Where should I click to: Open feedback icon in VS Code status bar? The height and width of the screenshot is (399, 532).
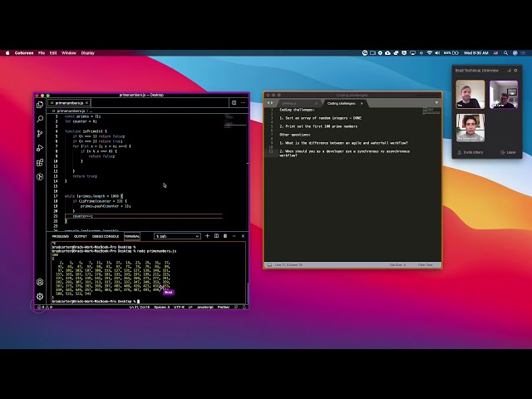(x=236, y=307)
